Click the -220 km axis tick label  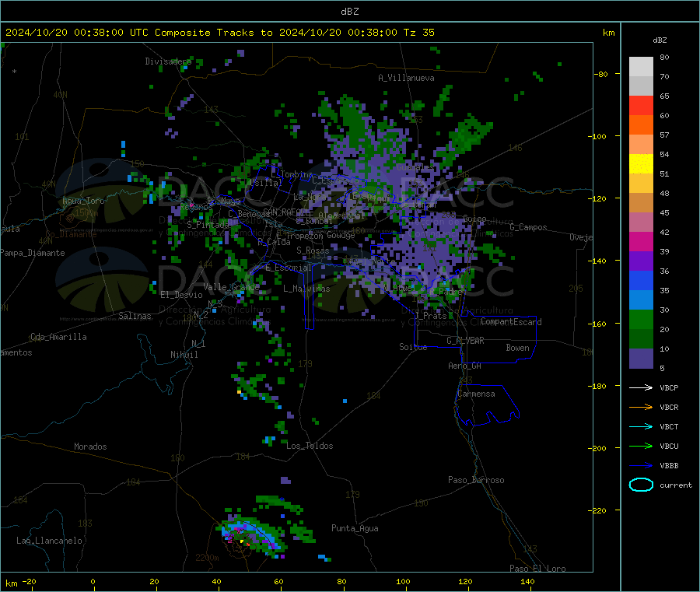coord(599,511)
